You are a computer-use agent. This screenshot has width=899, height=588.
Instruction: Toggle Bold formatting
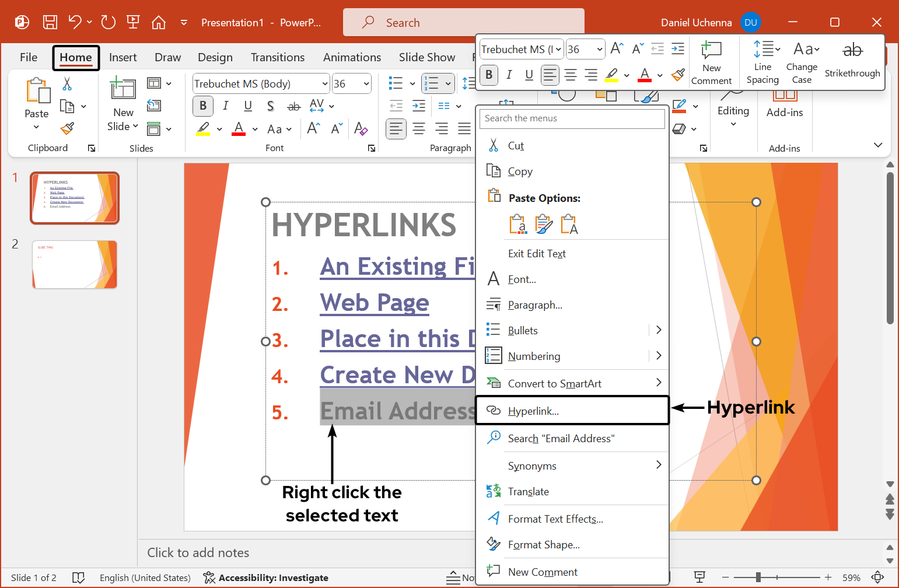[x=203, y=106]
